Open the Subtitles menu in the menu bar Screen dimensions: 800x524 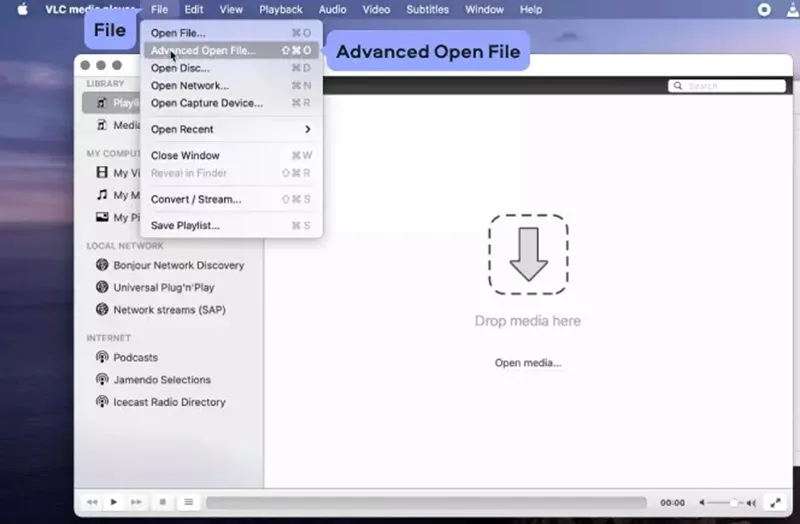(x=427, y=9)
